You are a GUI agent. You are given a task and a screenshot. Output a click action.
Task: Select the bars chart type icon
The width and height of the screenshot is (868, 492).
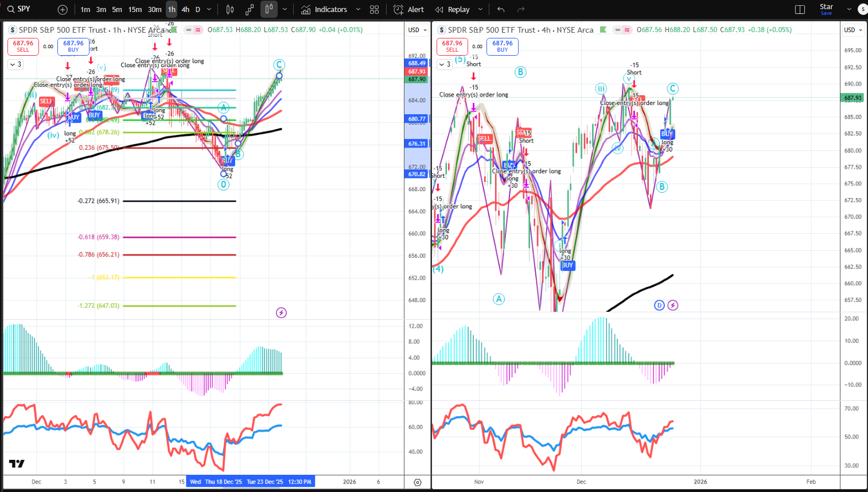click(x=230, y=10)
